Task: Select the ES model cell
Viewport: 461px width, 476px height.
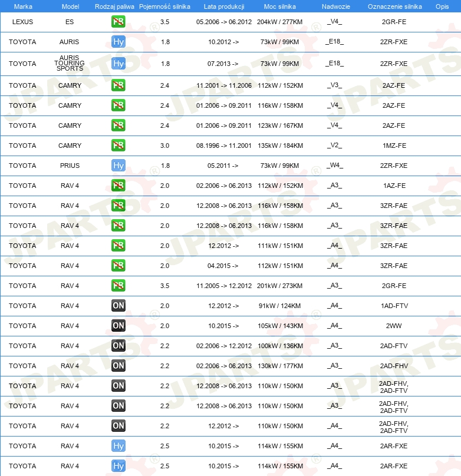Action: [x=70, y=22]
